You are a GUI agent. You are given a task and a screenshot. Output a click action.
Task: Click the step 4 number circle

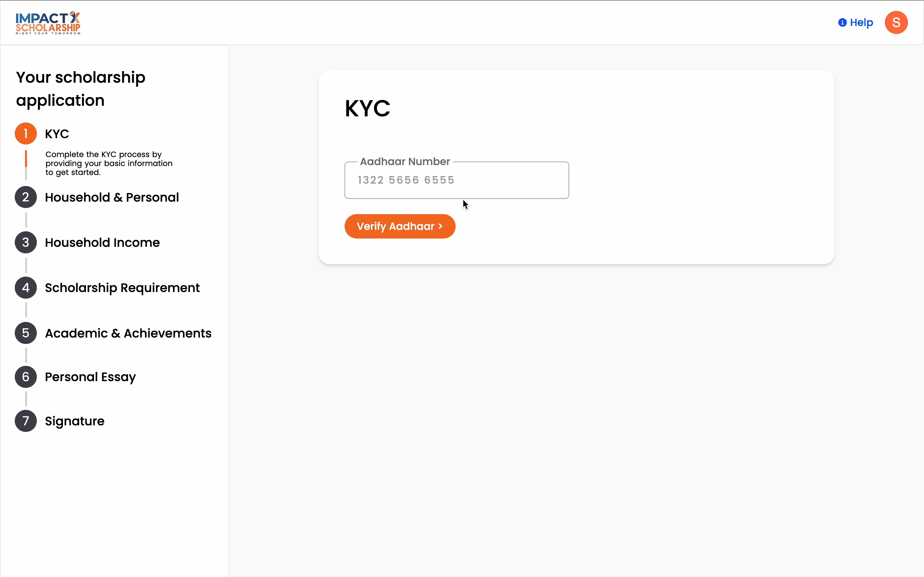pos(26,288)
